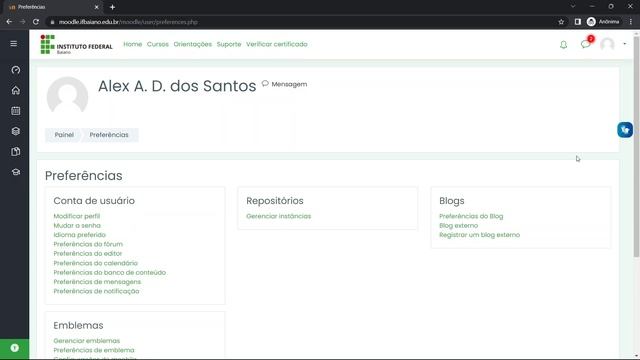Open the dashboard gauge icon in sidebar
The width and height of the screenshot is (640, 360).
[16, 70]
